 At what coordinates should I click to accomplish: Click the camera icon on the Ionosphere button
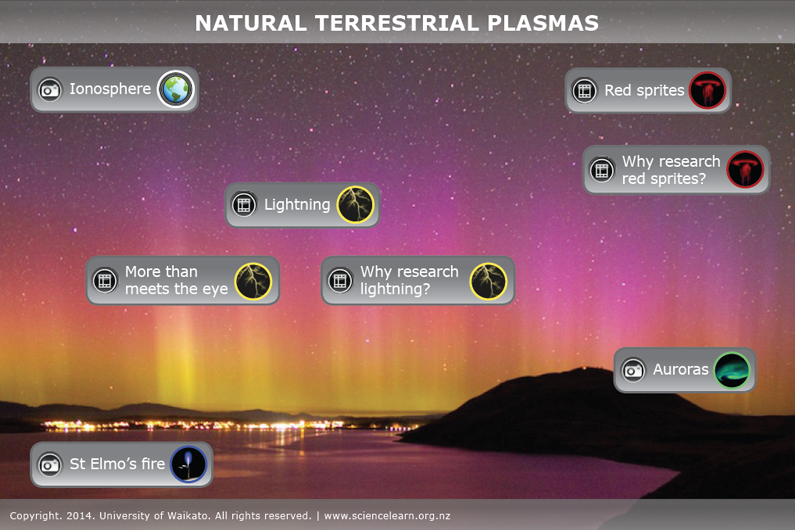[x=50, y=90]
